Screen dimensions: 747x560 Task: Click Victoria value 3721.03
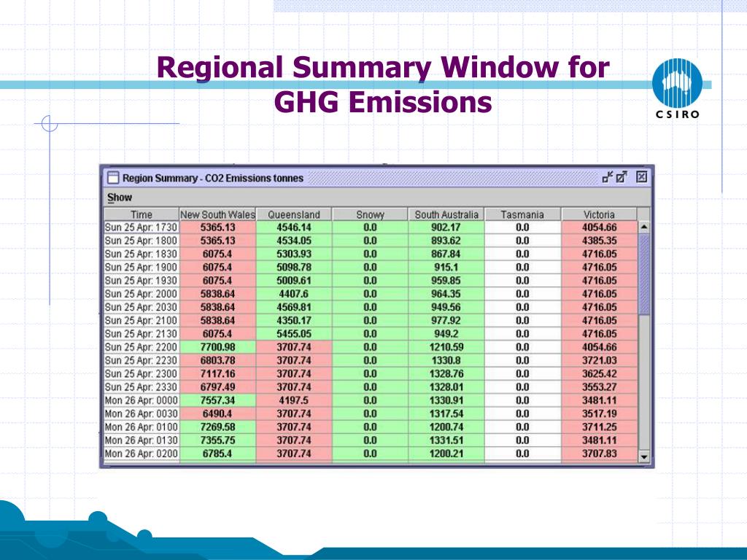600,360
